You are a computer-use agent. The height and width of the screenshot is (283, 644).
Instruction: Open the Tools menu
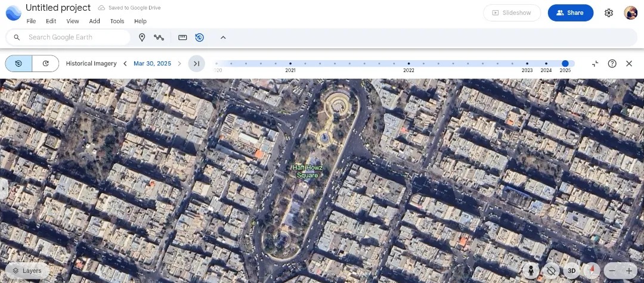pyautogui.click(x=117, y=21)
